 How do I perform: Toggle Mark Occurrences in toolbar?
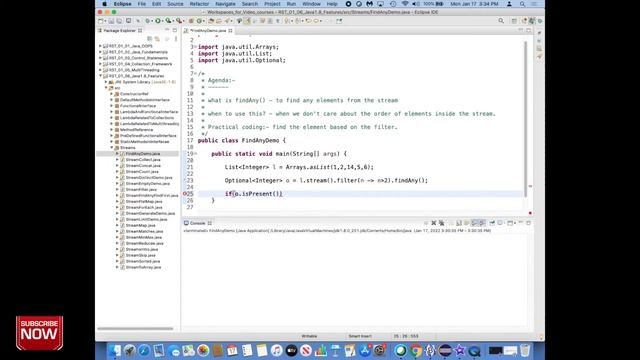click(247, 21)
